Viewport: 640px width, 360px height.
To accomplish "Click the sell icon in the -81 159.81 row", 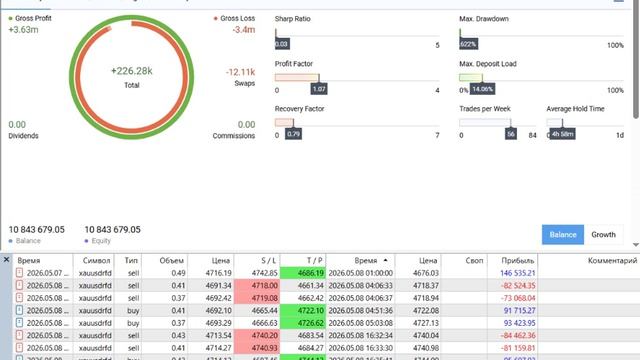I will point(19,348).
